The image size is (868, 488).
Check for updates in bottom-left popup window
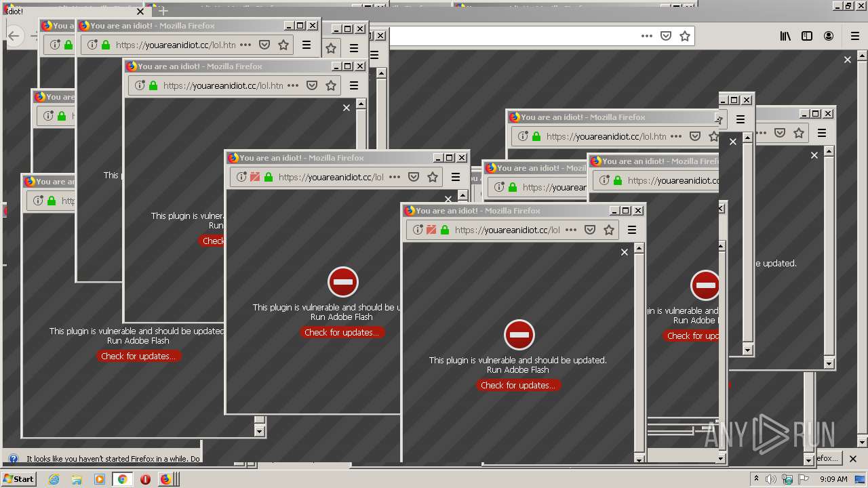138,356
